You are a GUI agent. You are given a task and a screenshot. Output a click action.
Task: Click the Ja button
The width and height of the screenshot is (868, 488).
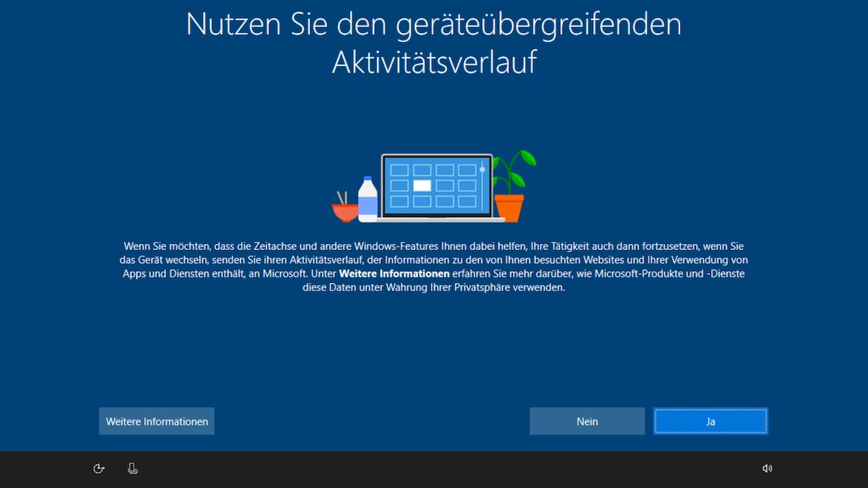710,421
